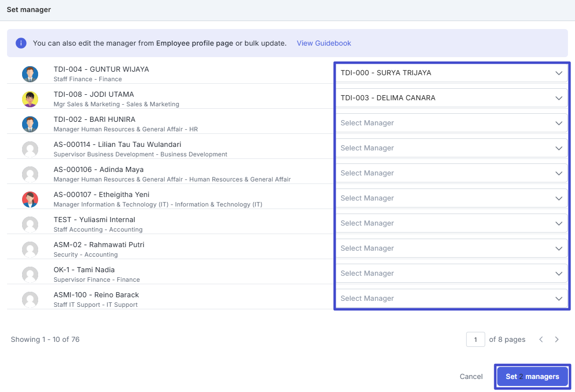
Task: Select a manager for Yuliasmi Internal
Action: pyautogui.click(x=451, y=224)
